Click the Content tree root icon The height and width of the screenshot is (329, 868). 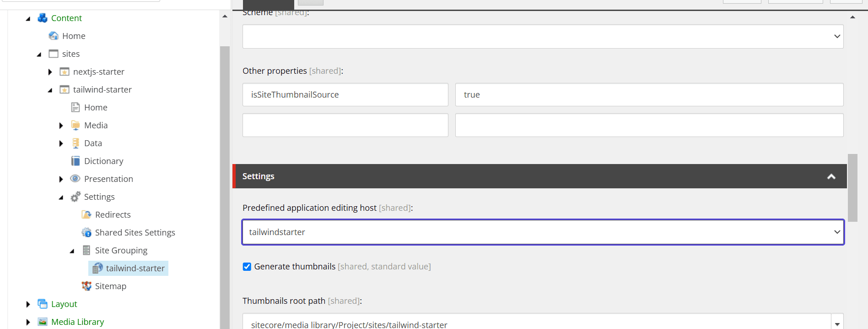point(43,18)
